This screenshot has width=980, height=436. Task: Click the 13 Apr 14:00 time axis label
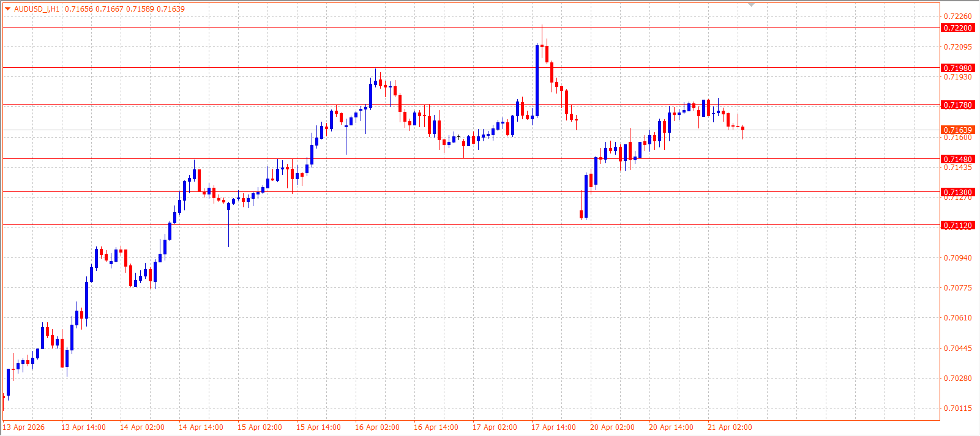(x=83, y=427)
